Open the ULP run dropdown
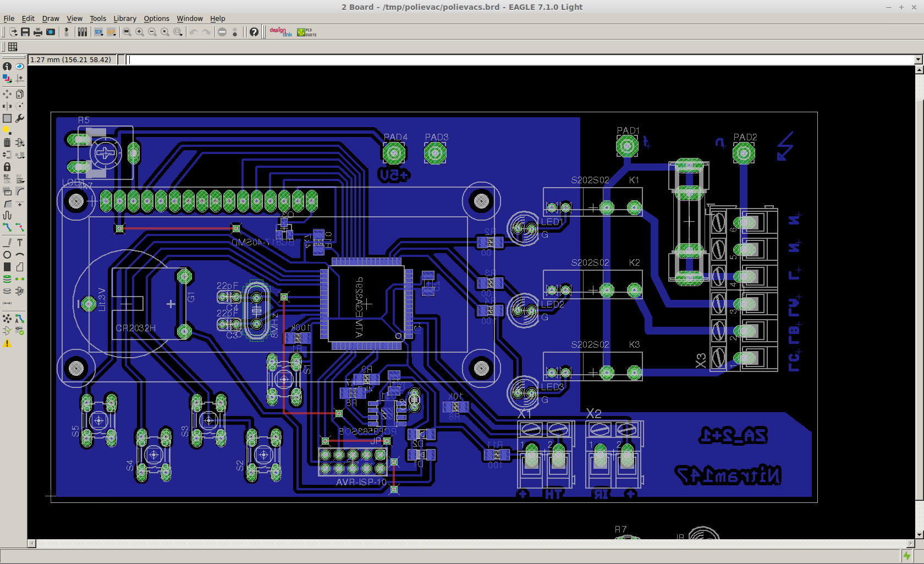924x564 pixels. [x=111, y=32]
